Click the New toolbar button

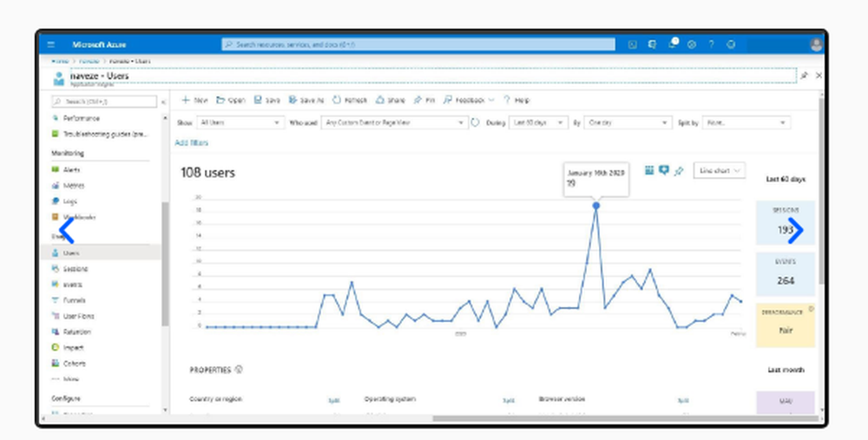click(x=194, y=100)
